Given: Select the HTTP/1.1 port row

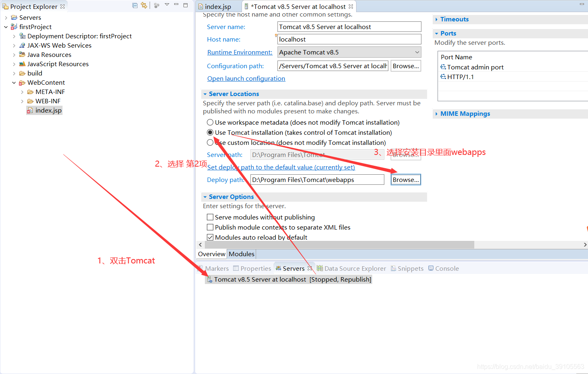Looking at the screenshot, I should click(513, 77).
